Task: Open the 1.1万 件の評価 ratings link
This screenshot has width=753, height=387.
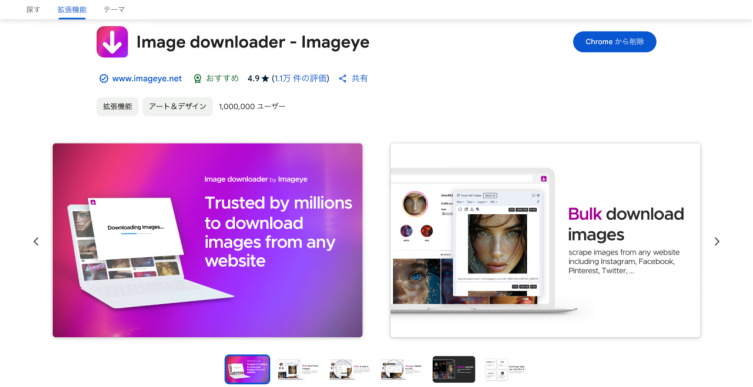Action: (301, 78)
